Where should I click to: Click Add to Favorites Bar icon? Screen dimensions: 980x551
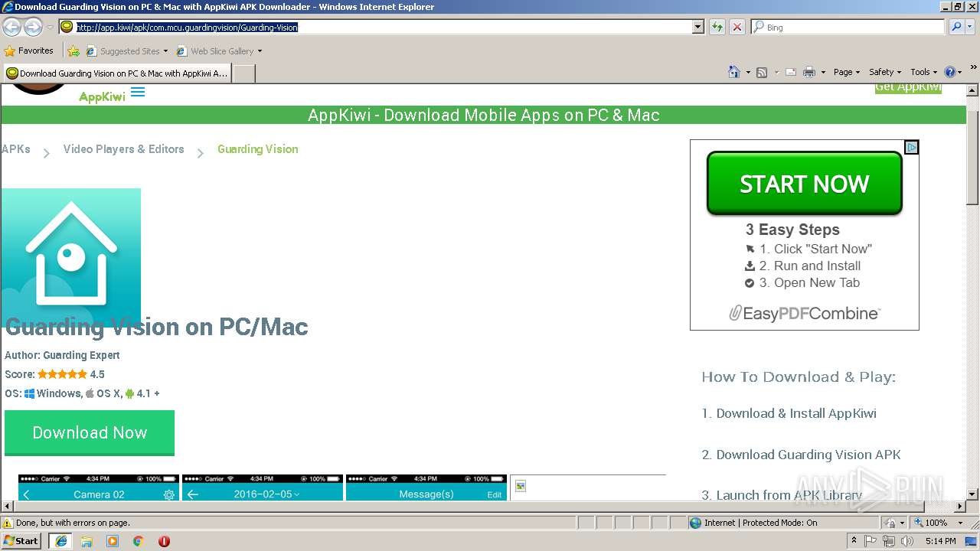73,51
